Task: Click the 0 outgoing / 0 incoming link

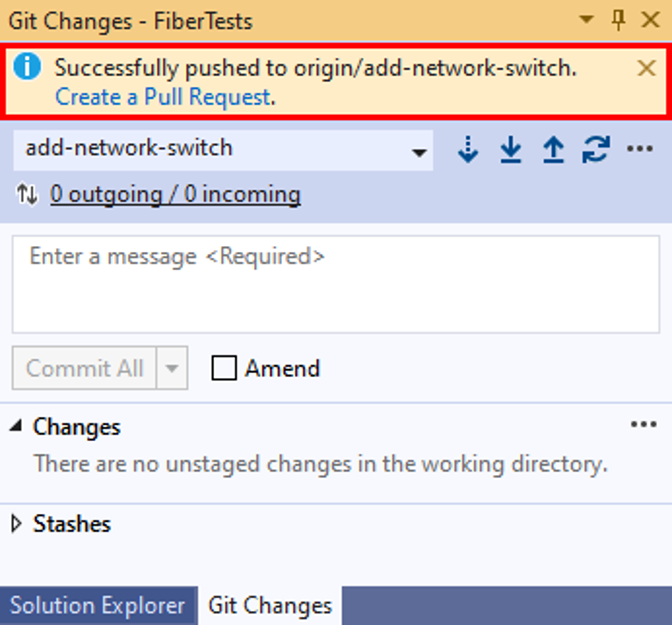Action: coord(175,194)
